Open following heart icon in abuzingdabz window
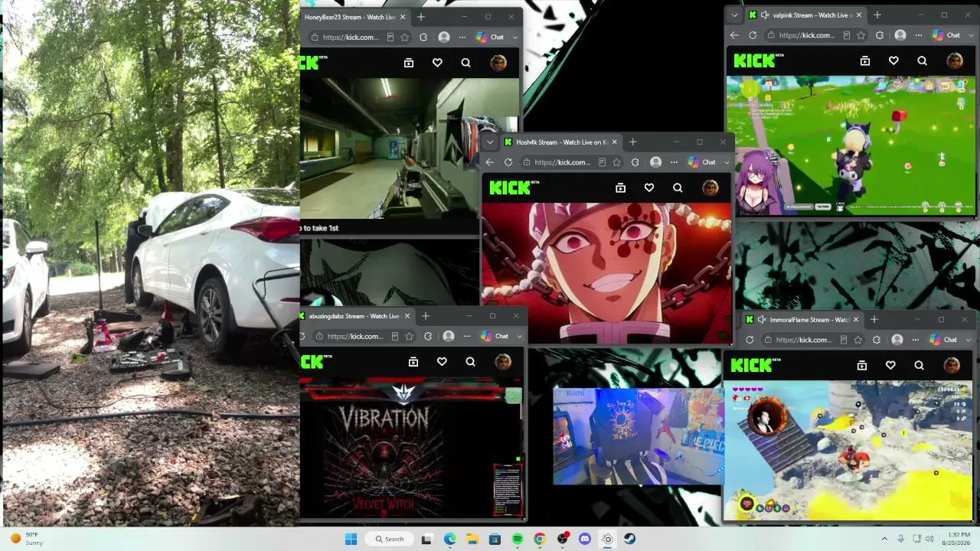 442,362
